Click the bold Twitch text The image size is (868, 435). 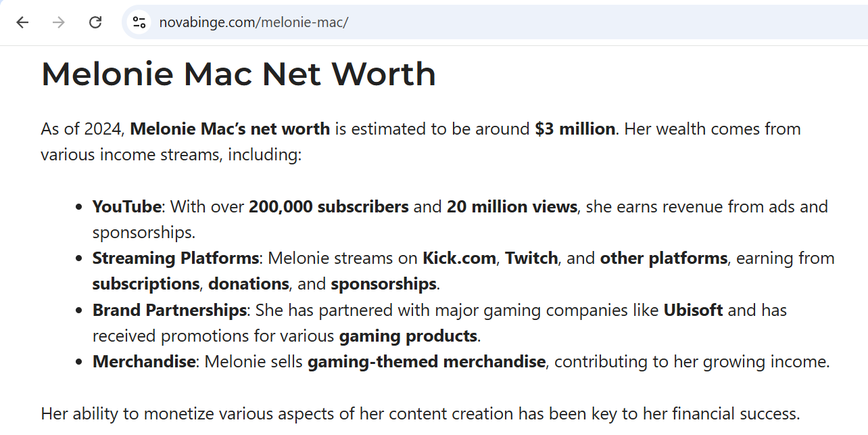(x=531, y=258)
